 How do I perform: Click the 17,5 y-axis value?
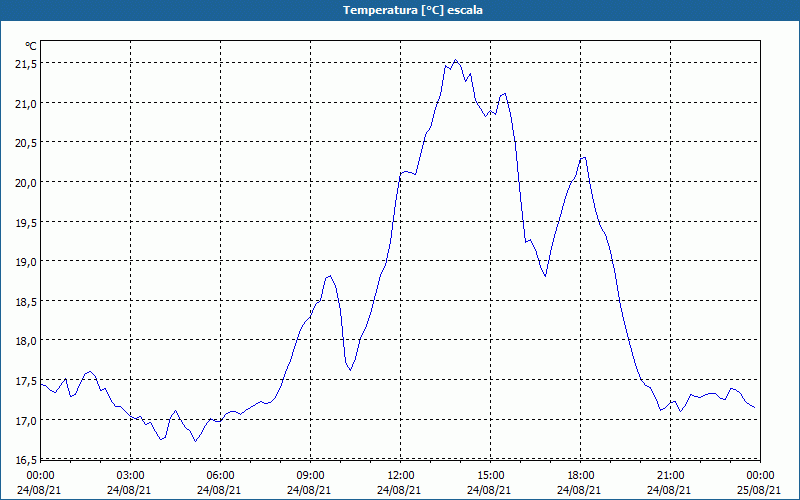[26, 380]
